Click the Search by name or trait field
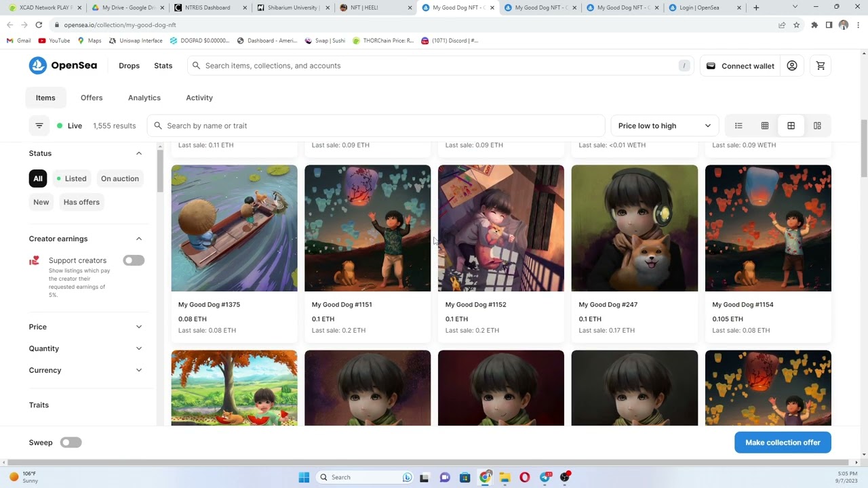This screenshot has width=868, height=488. [x=376, y=125]
